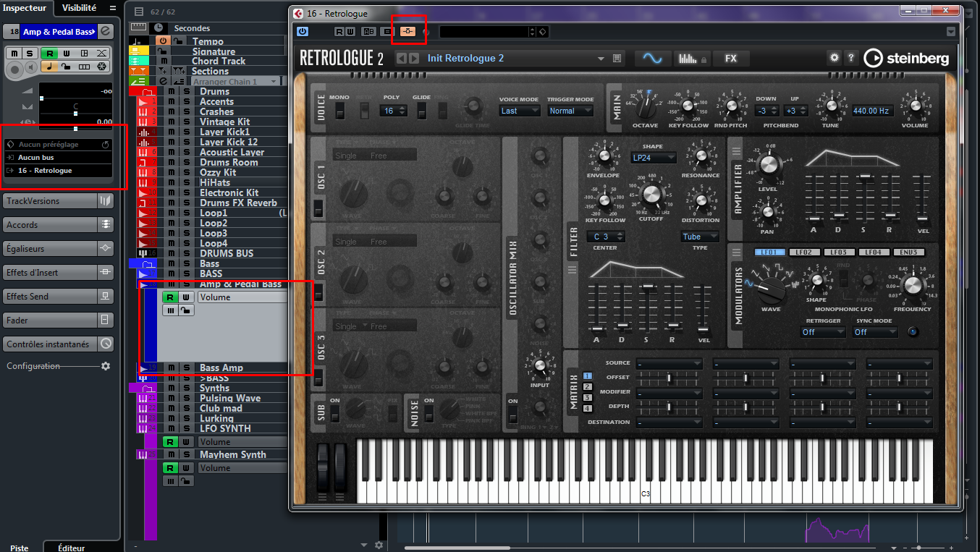Screen dimensions: 980x552
Task: Save preset via Retrologue floppy disk icon
Action: [617, 59]
